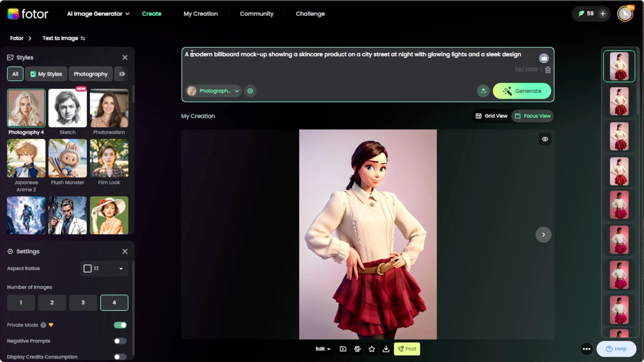
Task: Go to next image with the arrow
Action: click(x=544, y=235)
